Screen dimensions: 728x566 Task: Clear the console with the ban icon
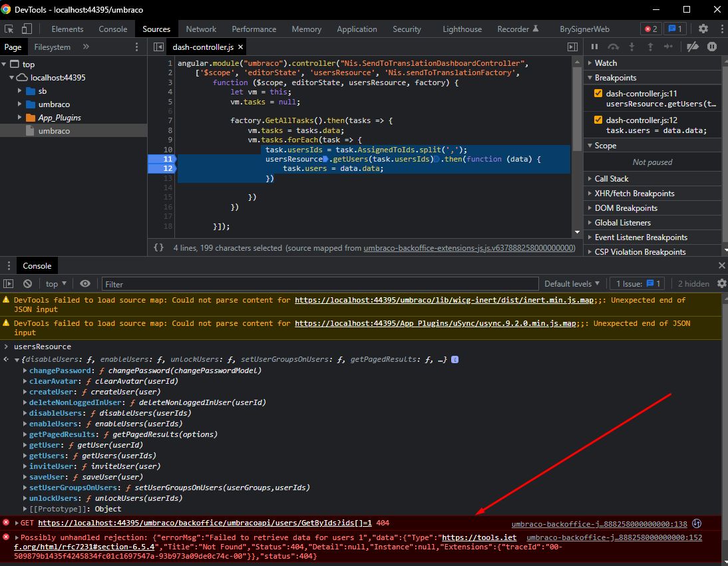pos(28,283)
